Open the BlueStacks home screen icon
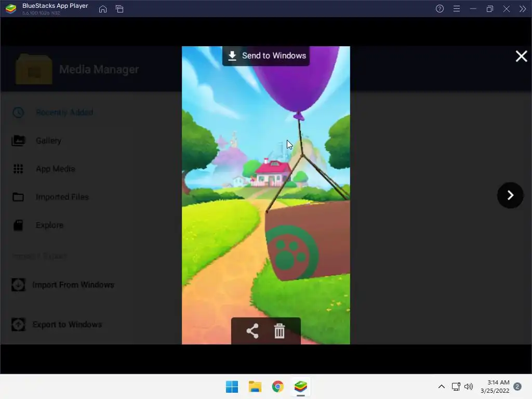 click(x=103, y=9)
